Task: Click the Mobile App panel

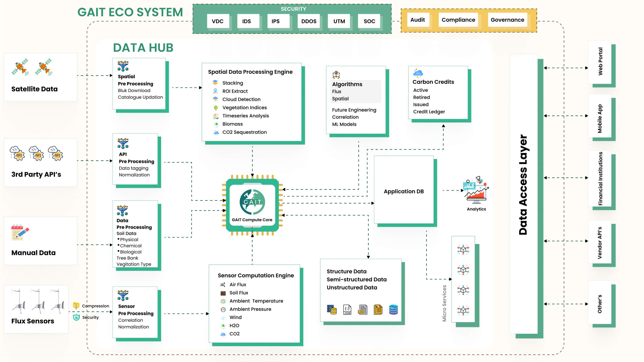Action: coord(600,116)
